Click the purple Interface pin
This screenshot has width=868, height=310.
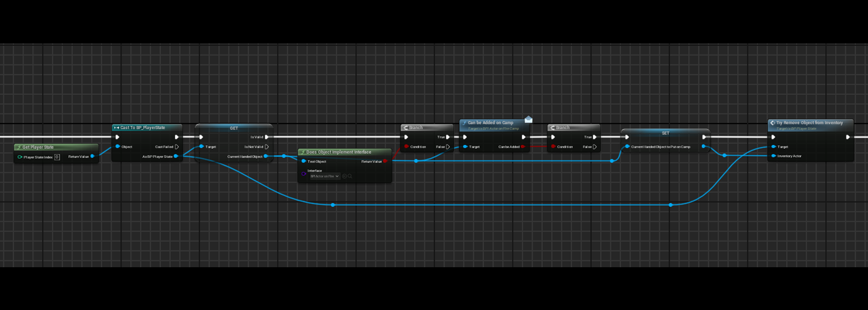pyautogui.click(x=303, y=174)
